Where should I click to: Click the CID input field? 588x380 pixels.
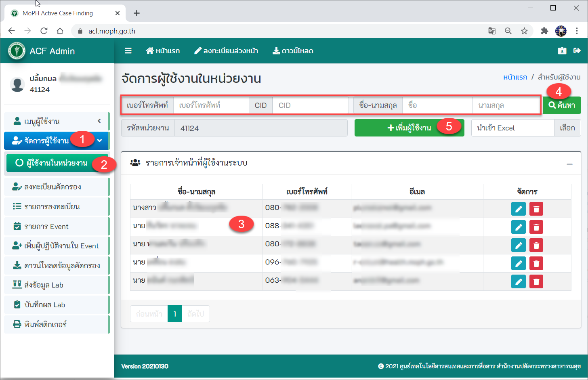310,105
